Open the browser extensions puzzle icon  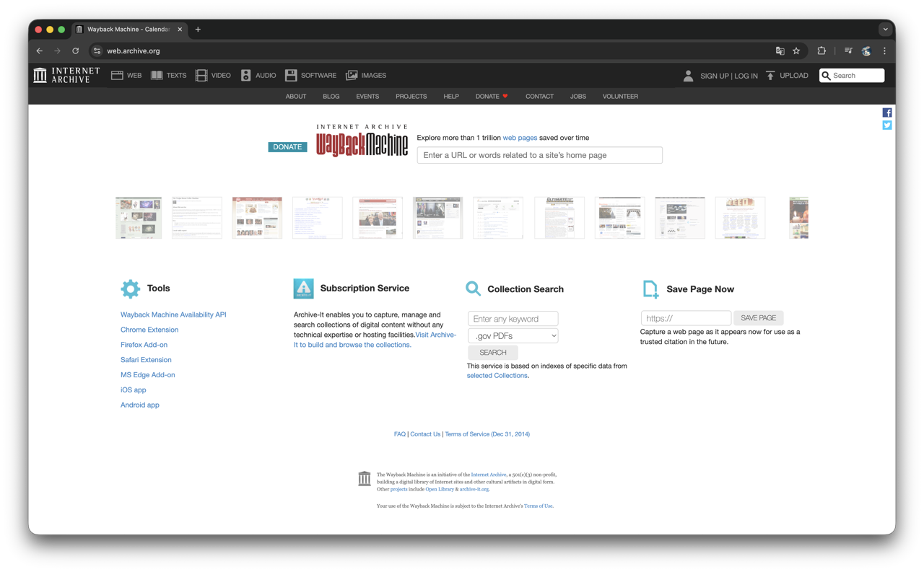click(821, 51)
